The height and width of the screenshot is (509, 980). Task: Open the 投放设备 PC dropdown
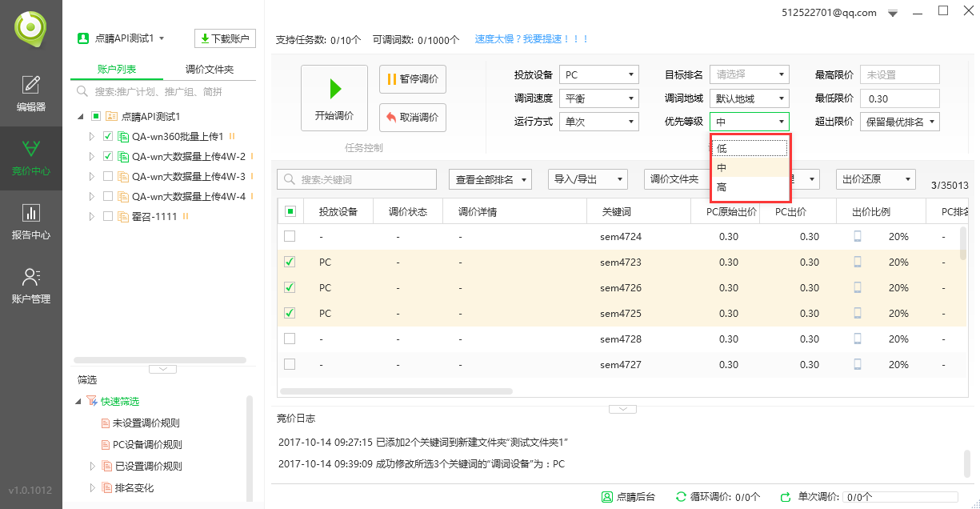coord(599,75)
